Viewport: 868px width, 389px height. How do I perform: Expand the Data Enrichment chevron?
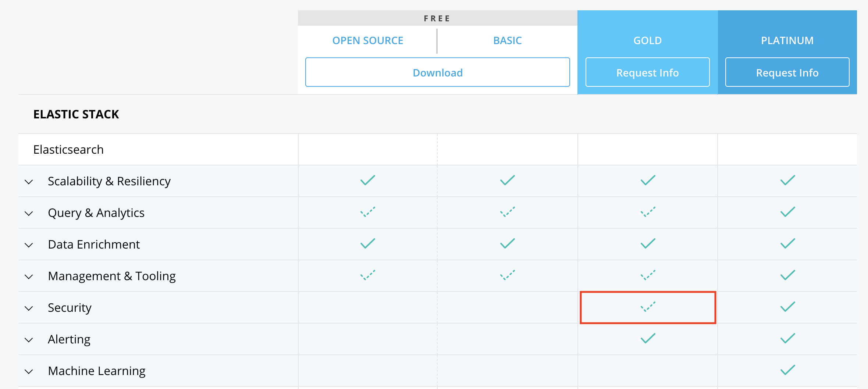pyautogui.click(x=29, y=245)
